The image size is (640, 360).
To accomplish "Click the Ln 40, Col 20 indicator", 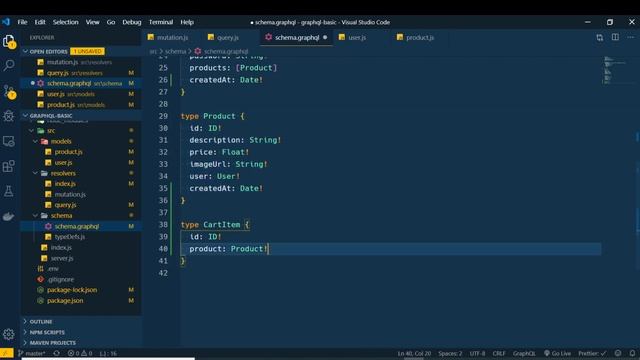I will click(414, 353).
